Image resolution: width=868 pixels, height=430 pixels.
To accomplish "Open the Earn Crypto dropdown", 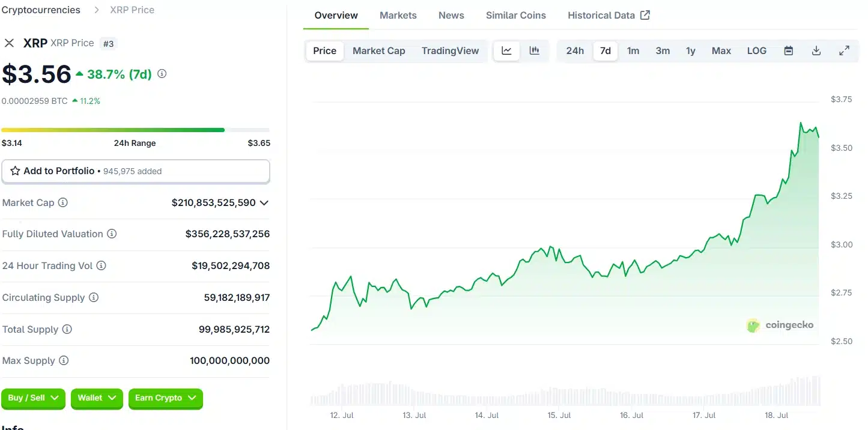I will pyautogui.click(x=166, y=398).
